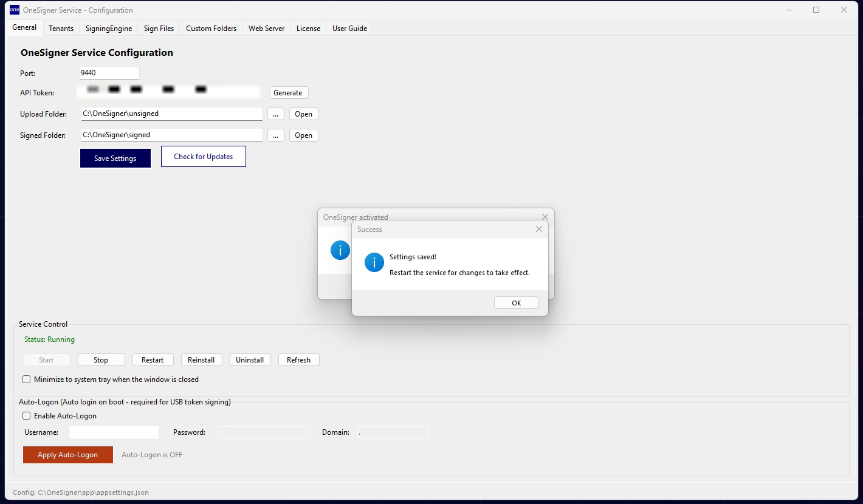
Task: Click the OneSigner app icon in title bar
Action: pyautogui.click(x=15, y=10)
